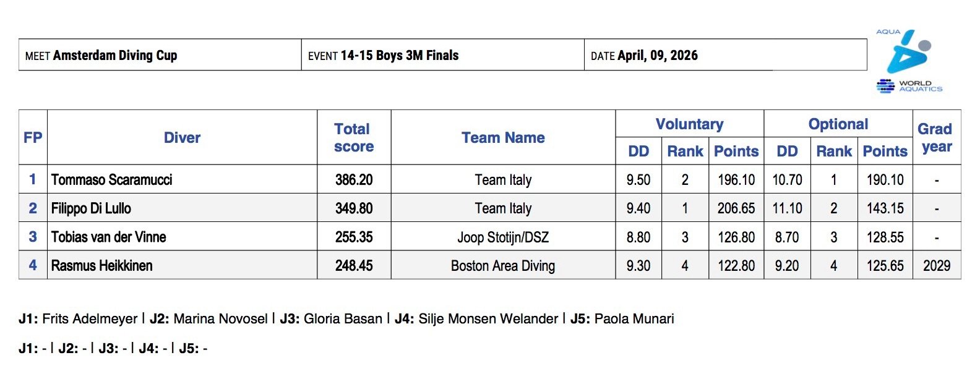Select the Joop Stotijn/DSZ team cell

tap(502, 237)
